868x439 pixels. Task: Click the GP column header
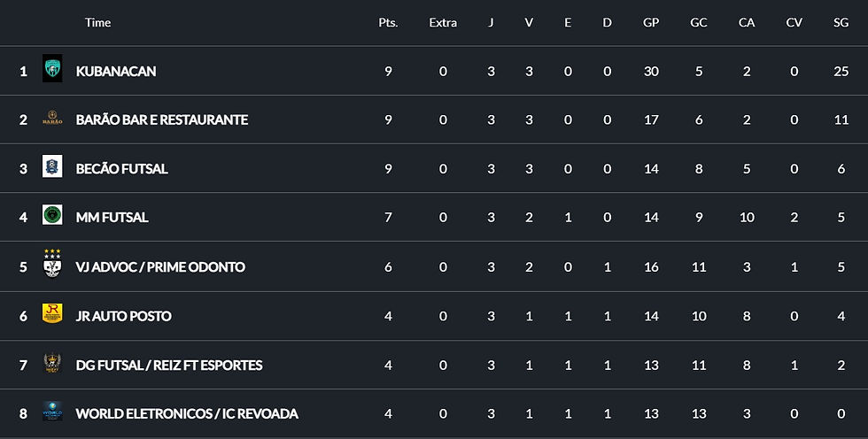[x=651, y=23]
